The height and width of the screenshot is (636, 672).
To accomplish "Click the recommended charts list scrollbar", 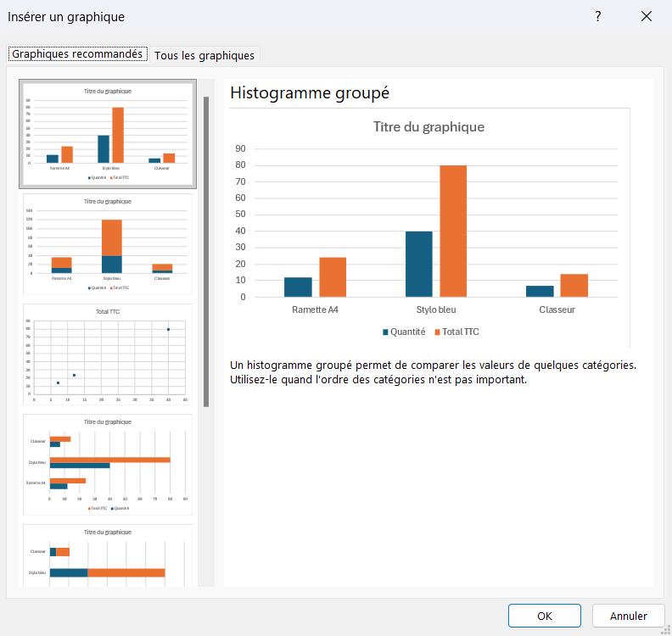I will click(x=206, y=251).
